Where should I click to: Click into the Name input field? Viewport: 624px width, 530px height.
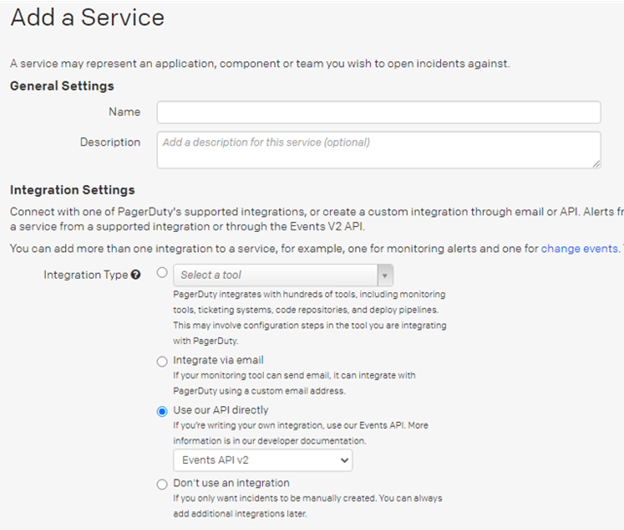point(378,112)
